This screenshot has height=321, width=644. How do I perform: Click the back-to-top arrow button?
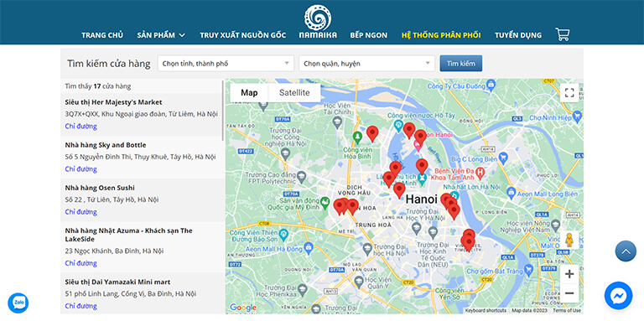pos(626,251)
